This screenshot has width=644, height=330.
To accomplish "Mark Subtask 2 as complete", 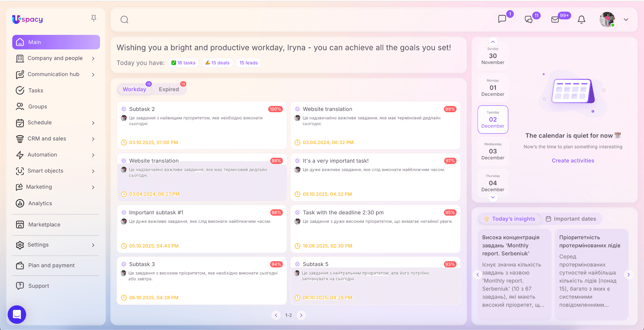I will coord(124,109).
